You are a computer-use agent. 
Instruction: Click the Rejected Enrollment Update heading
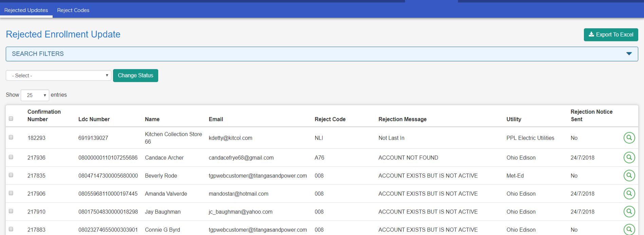click(63, 34)
